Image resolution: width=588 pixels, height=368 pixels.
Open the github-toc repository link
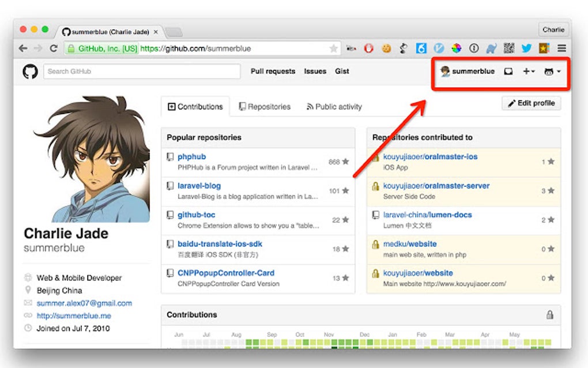[x=197, y=215]
